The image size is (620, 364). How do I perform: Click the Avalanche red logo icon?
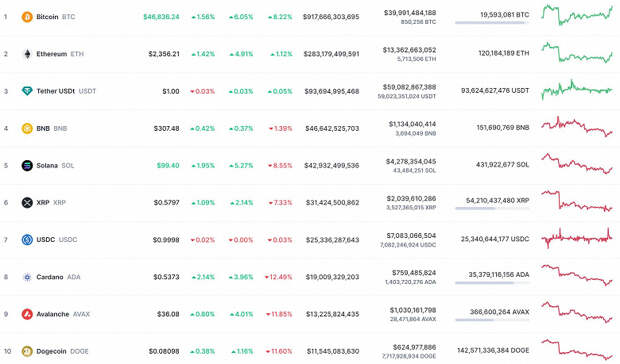click(27, 314)
